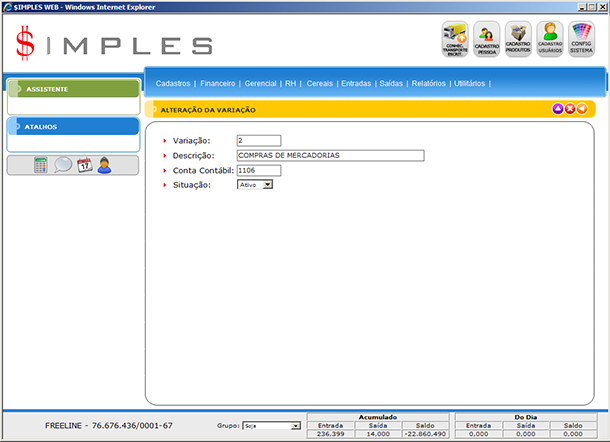
Task: Click the Conta Contábil input field
Action: (x=259, y=170)
